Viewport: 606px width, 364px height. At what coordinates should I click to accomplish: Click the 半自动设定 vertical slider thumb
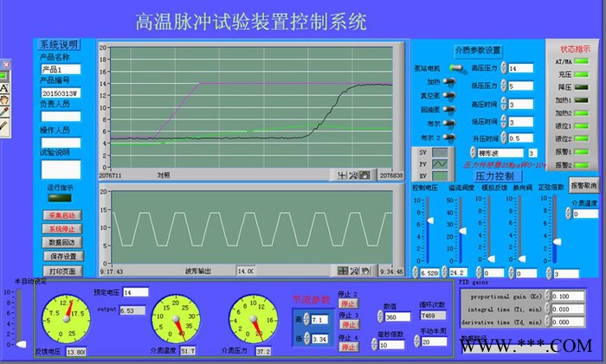21,344
